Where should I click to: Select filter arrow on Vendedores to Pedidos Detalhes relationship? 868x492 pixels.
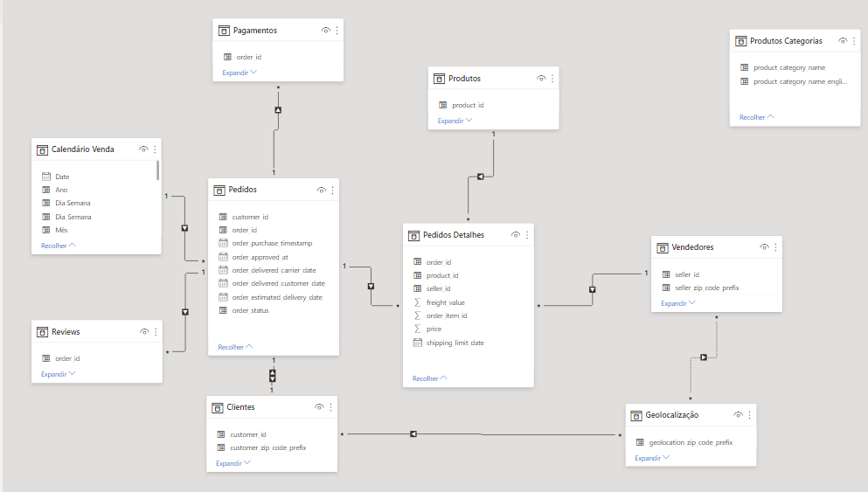point(593,289)
